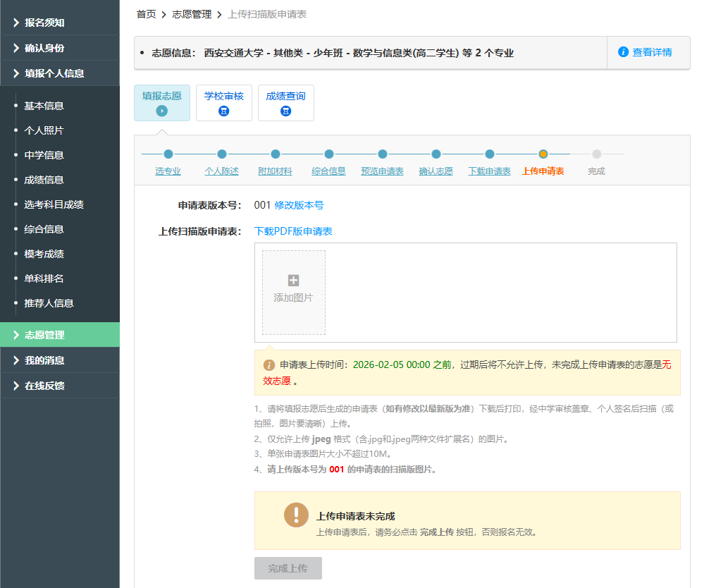Go to the 预览申请表 step link
The image size is (704, 588).
[x=382, y=171]
